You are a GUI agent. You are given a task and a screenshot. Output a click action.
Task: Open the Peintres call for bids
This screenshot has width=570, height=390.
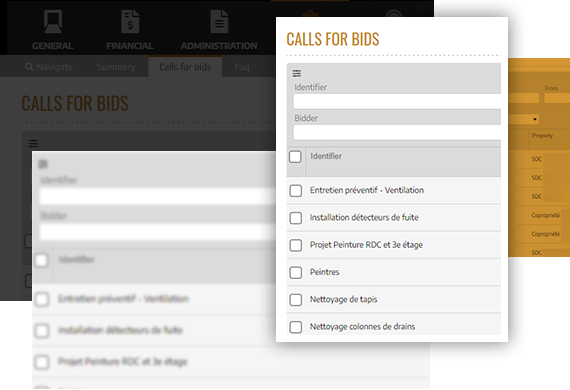point(324,272)
